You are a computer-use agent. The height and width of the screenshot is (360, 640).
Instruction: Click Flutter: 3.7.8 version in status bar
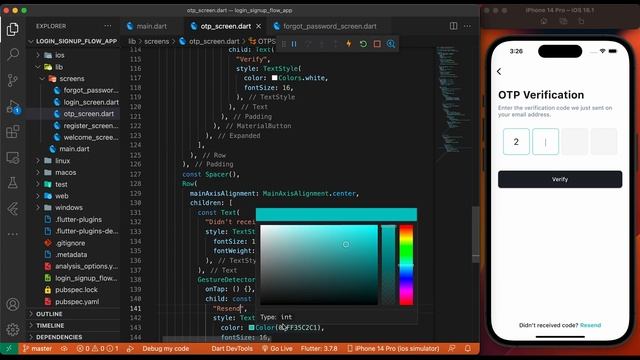pyautogui.click(x=319, y=349)
